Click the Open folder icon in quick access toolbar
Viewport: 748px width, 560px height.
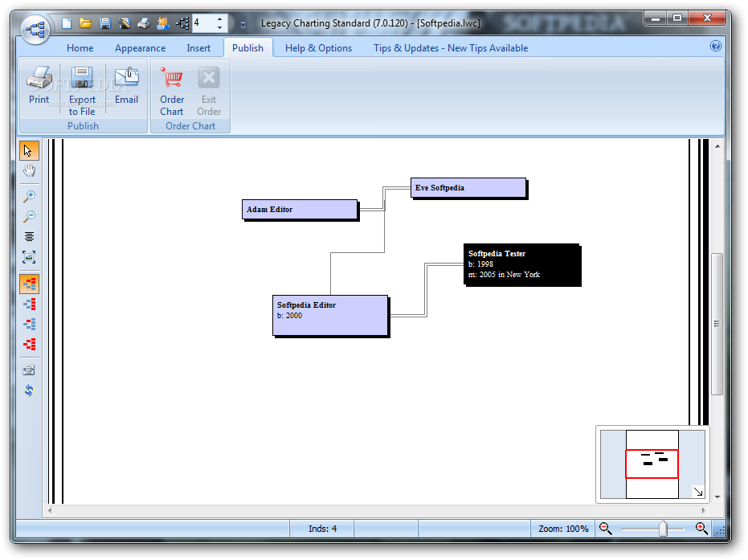(x=86, y=22)
